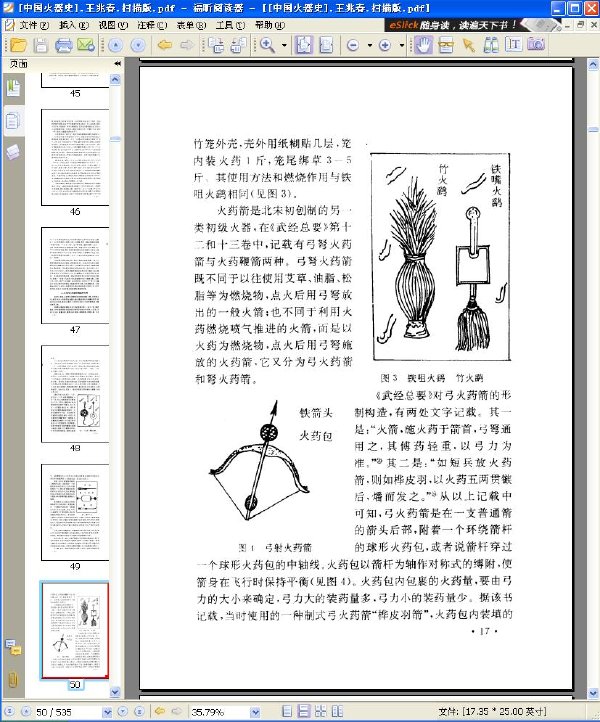Open the 文件 menu
600x722 pixels.
click(x=34, y=25)
